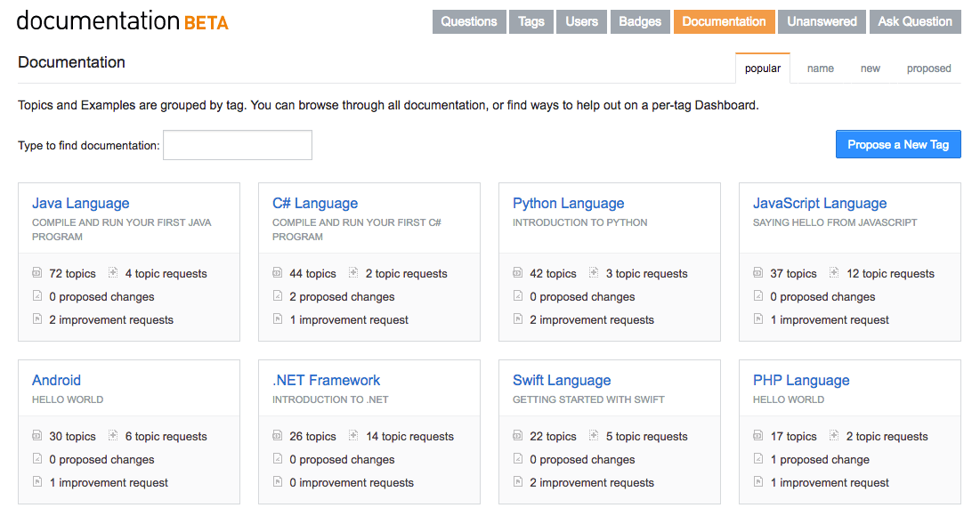Click topic requests icon in Python Language card
The width and height of the screenshot is (980, 516).
[x=594, y=272]
